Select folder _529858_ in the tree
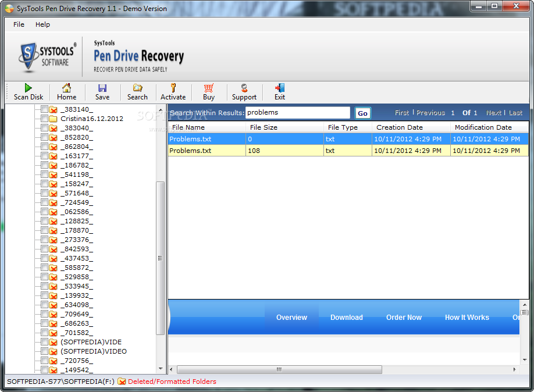The image size is (534, 392). coord(77,277)
